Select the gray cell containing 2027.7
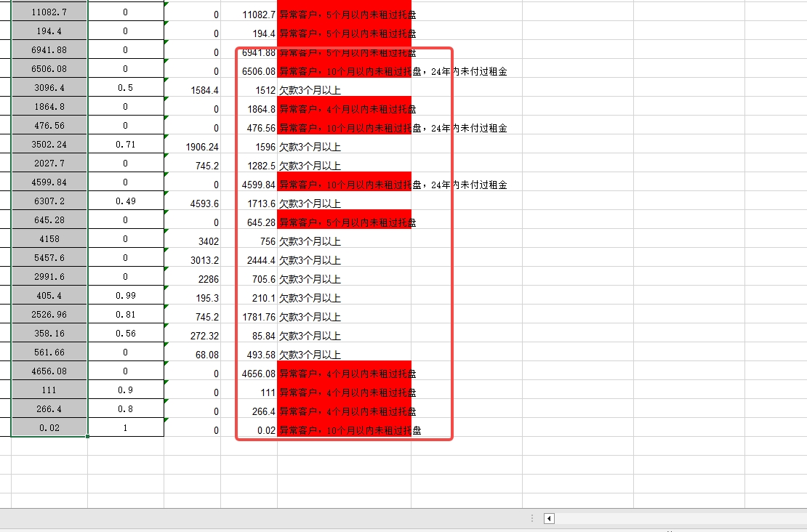This screenshot has width=807, height=532. [x=49, y=163]
